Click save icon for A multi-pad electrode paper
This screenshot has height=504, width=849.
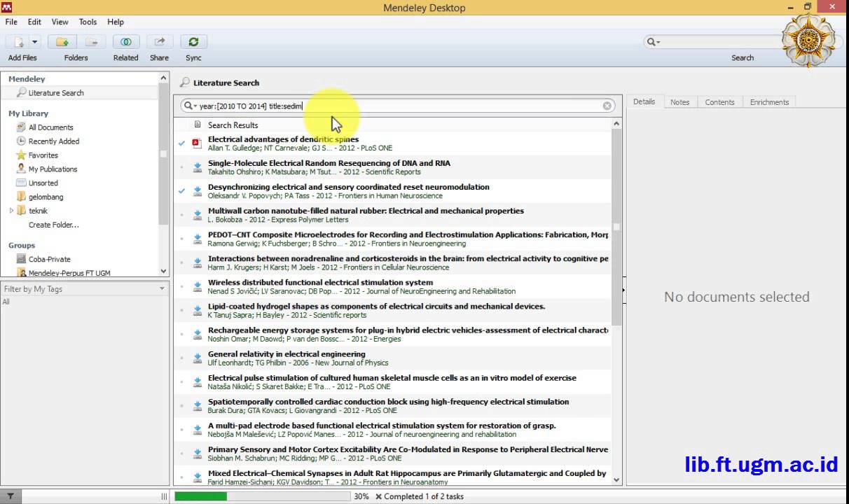(x=197, y=429)
